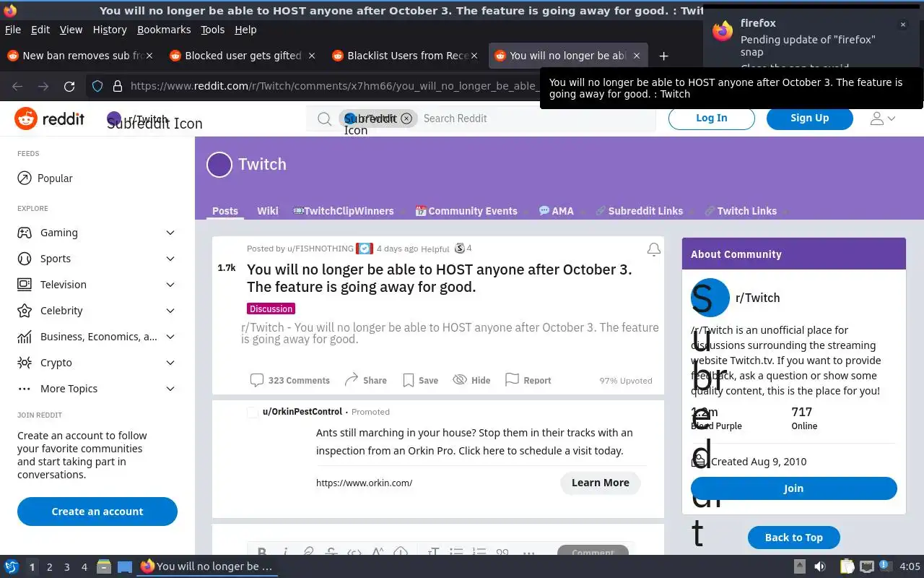Image resolution: width=924 pixels, height=578 pixels.
Task: Open Twitch Links menu
Action: click(x=741, y=211)
